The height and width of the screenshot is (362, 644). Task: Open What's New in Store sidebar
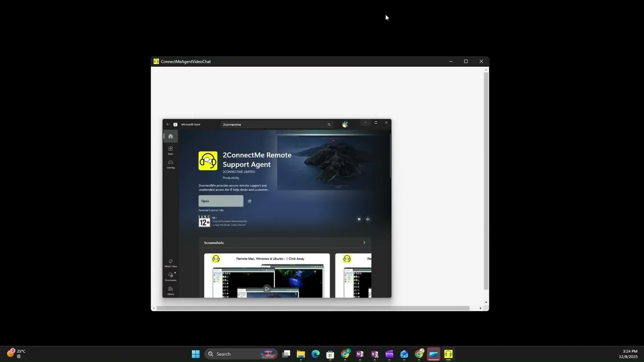coord(171,263)
